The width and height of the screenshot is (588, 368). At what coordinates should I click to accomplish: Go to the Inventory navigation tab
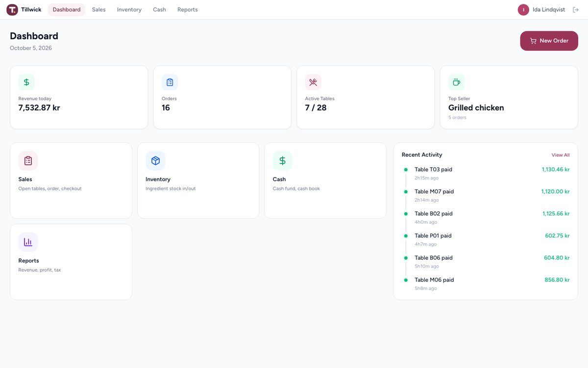point(129,10)
